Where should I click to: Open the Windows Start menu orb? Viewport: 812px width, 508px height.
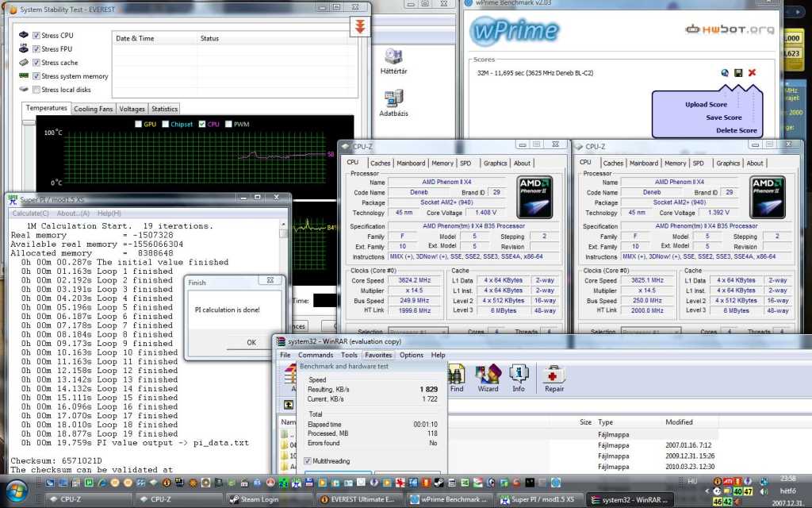[x=17, y=492]
